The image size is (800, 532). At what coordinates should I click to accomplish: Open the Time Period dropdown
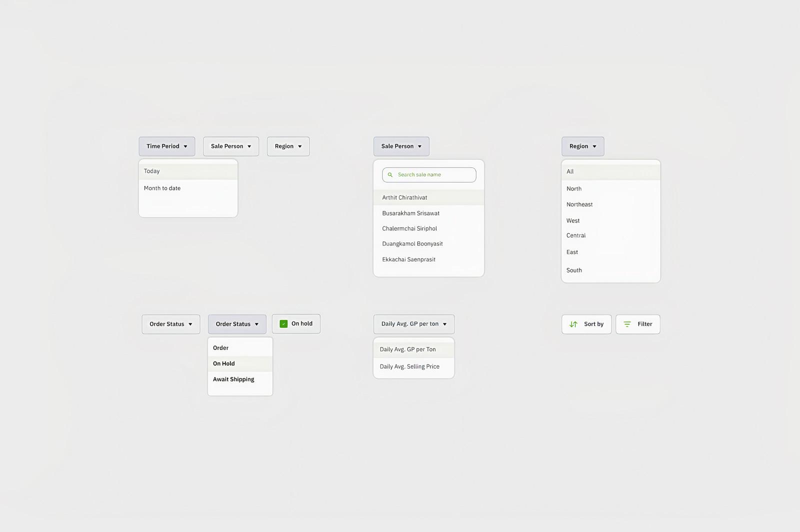(x=167, y=146)
